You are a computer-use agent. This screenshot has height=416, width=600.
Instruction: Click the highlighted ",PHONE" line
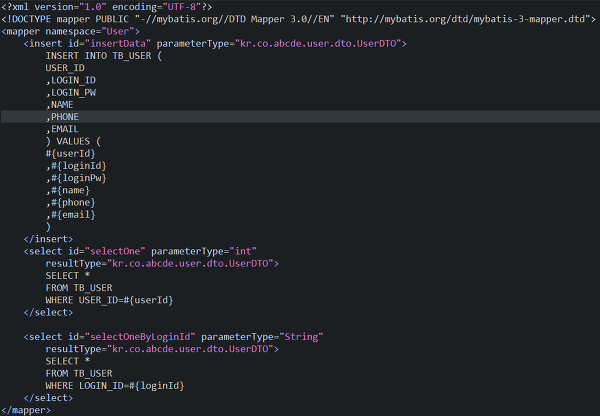coord(300,117)
